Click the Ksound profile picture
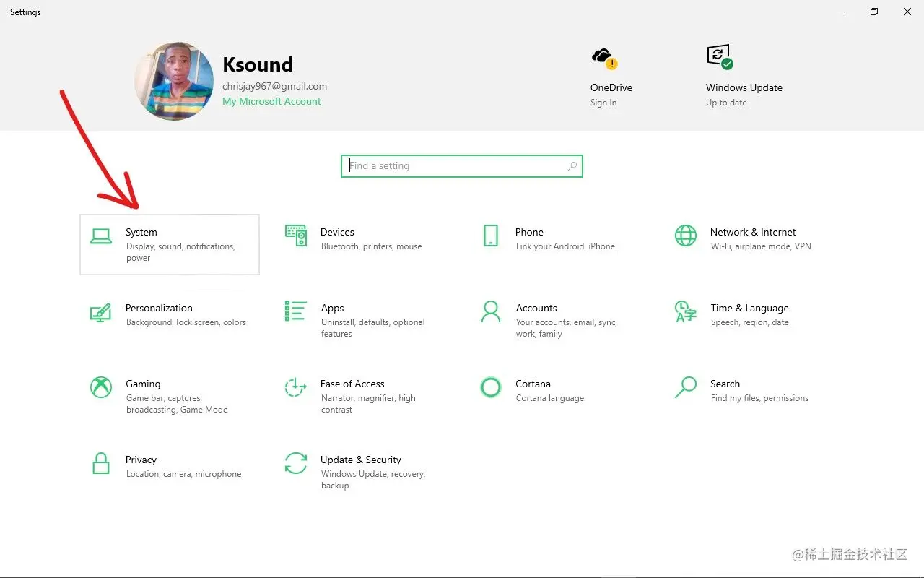The height and width of the screenshot is (578, 924). click(174, 81)
